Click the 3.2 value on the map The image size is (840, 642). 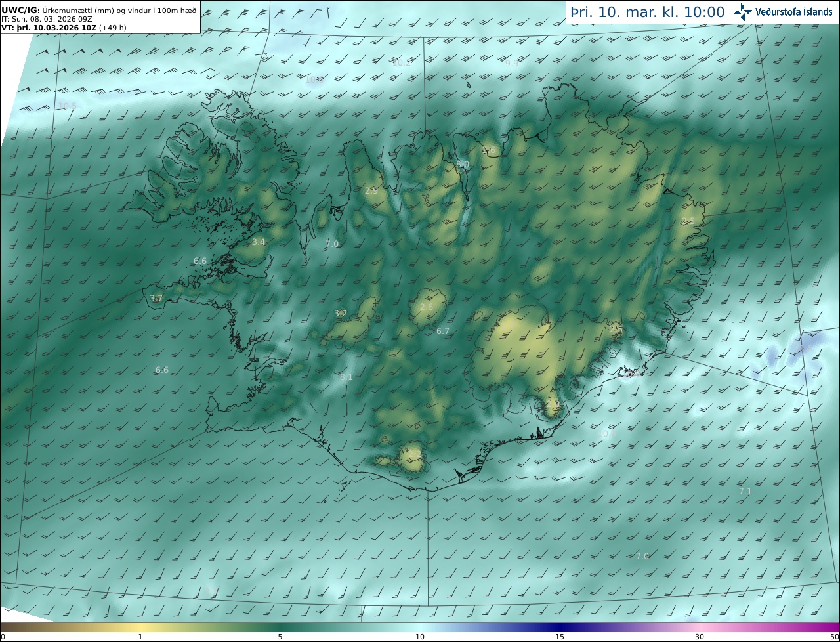click(341, 314)
